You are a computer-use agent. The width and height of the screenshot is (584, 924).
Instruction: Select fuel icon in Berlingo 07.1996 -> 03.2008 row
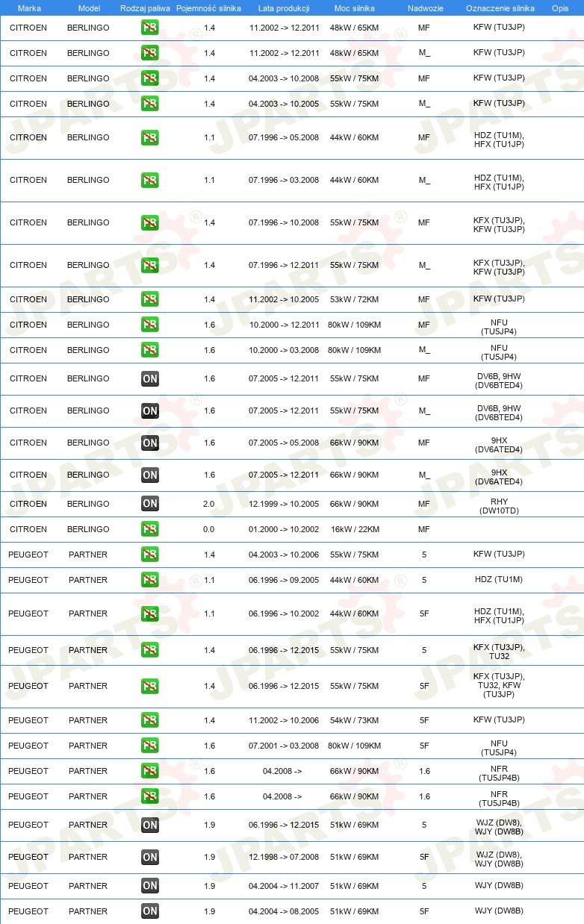tap(150, 180)
